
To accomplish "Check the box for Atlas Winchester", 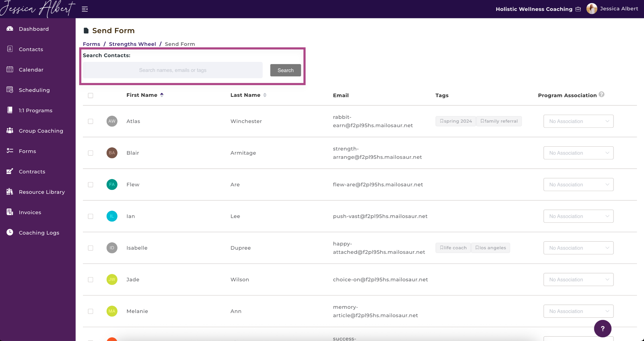I will pyautogui.click(x=91, y=121).
